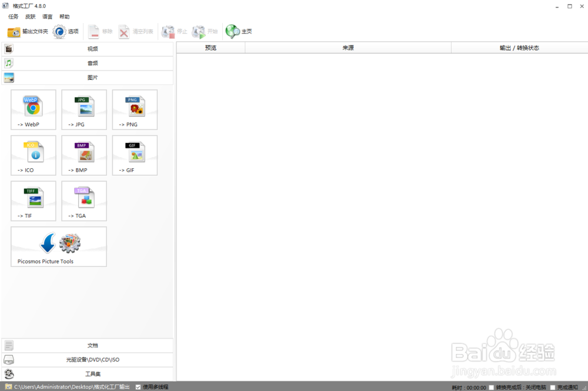Choose the -> TIF conversion tile
The height and width of the screenshot is (391, 588).
[x=34, y=201]
